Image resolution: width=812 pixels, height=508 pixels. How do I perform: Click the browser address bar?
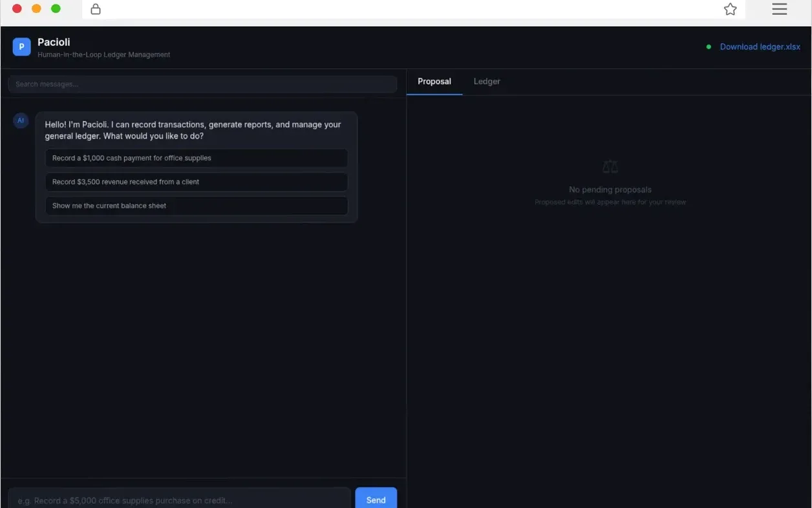click(x=414, y=9)
